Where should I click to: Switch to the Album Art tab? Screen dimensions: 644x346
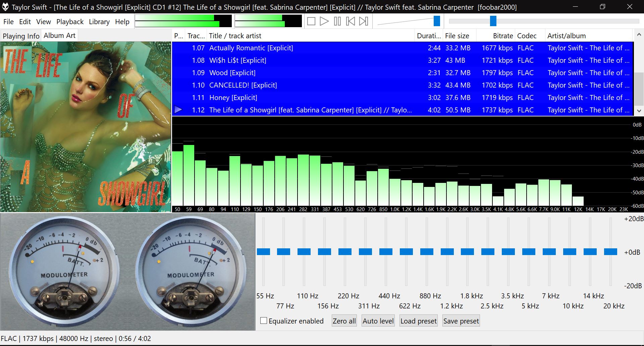point(60,35)
